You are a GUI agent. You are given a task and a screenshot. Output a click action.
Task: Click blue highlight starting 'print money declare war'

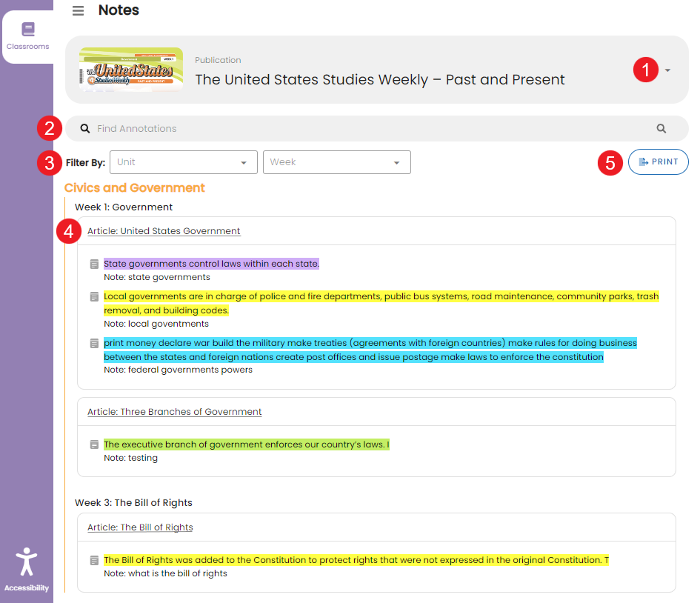370,350
